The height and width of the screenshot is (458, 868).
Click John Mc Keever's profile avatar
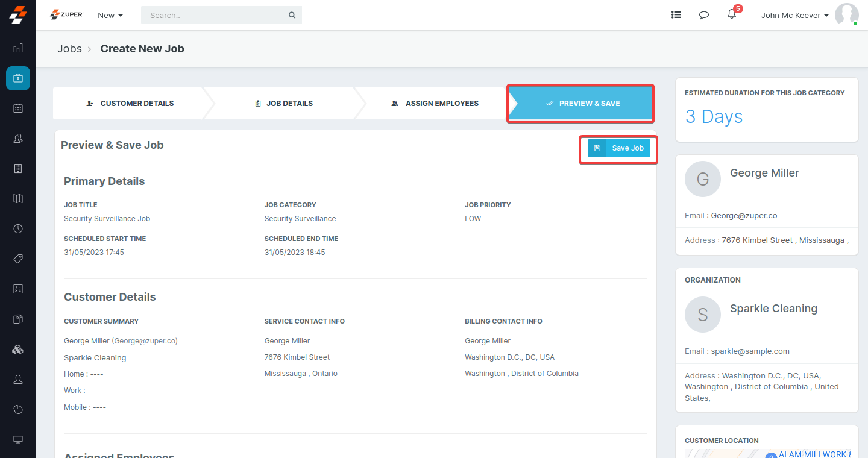tap(847, 14)
